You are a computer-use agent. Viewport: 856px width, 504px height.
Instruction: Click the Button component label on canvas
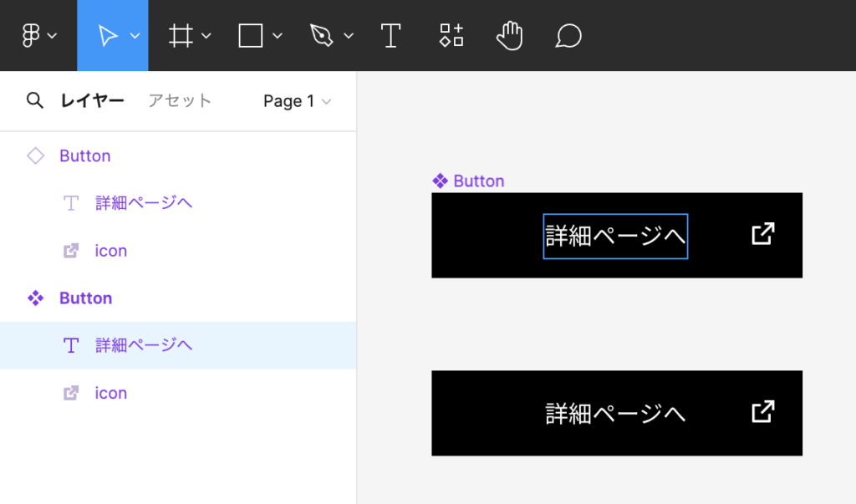click(478, 181)
